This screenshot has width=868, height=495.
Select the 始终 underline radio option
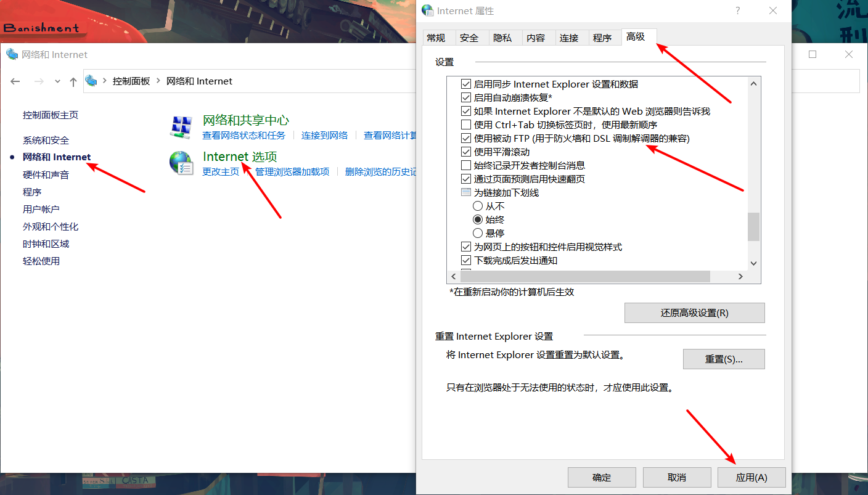(478, 219)
